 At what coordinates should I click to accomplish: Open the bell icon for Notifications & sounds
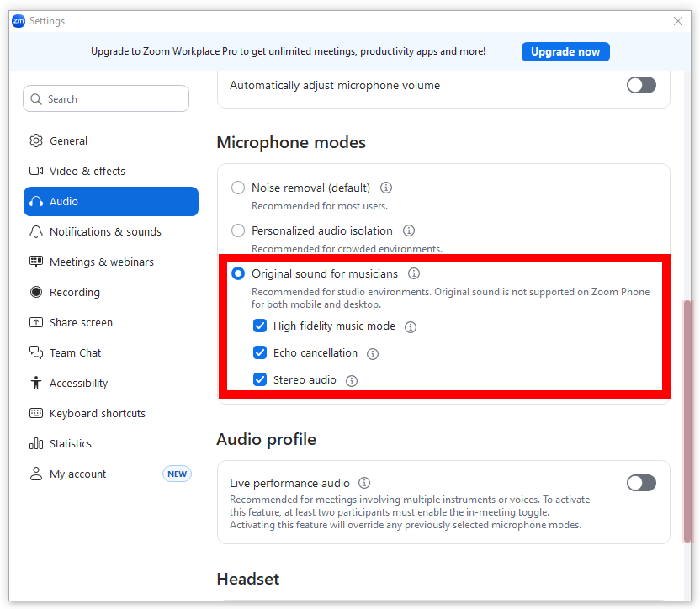[35, 231]
